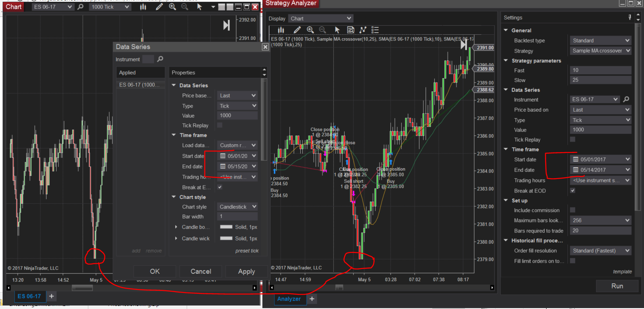Zoom in on the Chart window
Image resolution: width=644 pixels, height=309 pixels.
click(172, 7)
